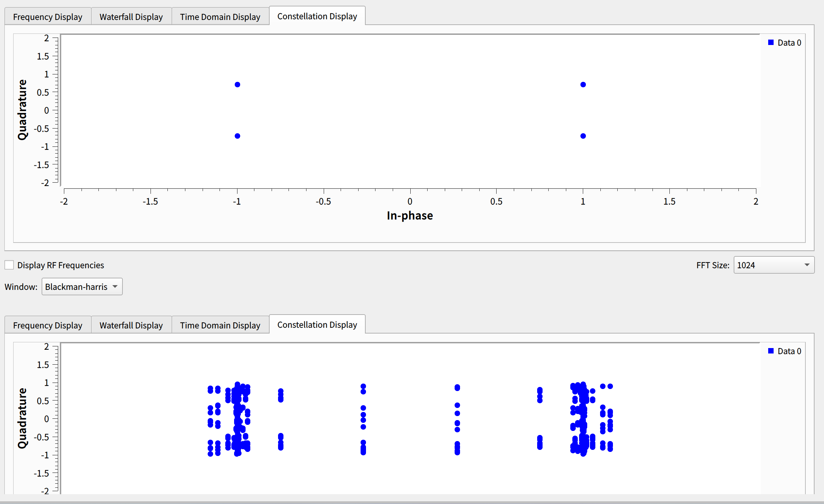Click the bottom Data 0 legend label
Image resolution: width=824 pixels, height=504 pixels.
[789, 351]
